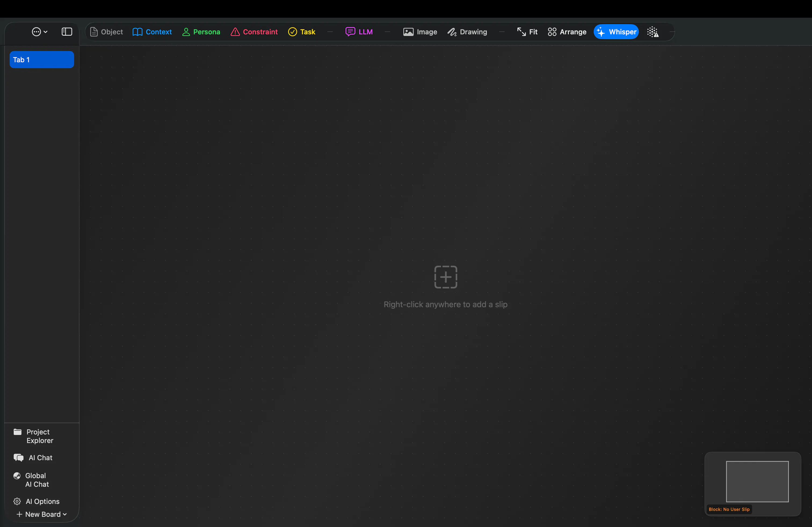Select Tab 1 in the sidebar
This screenshot has width=812, height=527.
tap(42, 60)
